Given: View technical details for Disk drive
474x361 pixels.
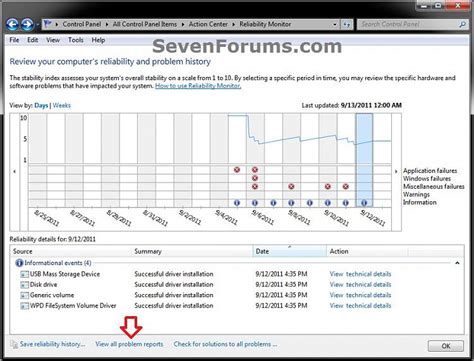Looking at the screenshot, I should (x=360, y=285).
